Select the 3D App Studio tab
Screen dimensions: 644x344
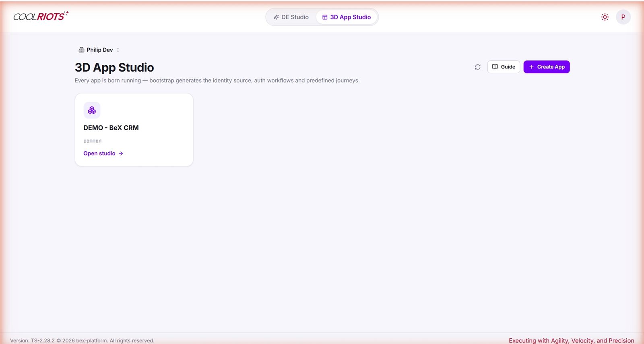tap(347, 17)
